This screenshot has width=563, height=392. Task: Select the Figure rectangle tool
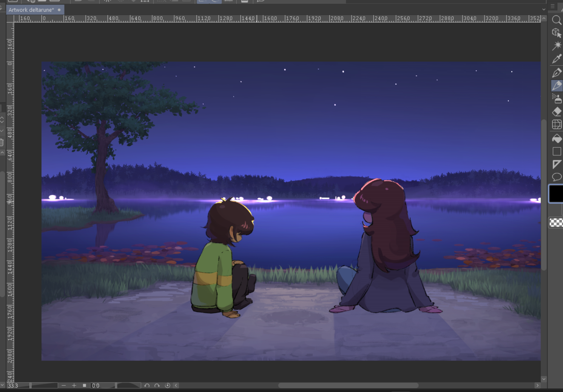(557, 151)
